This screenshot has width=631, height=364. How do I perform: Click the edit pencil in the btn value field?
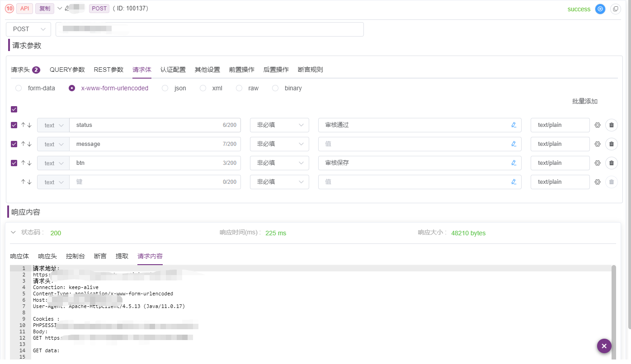pyautogui.click(x=514, y=163)
